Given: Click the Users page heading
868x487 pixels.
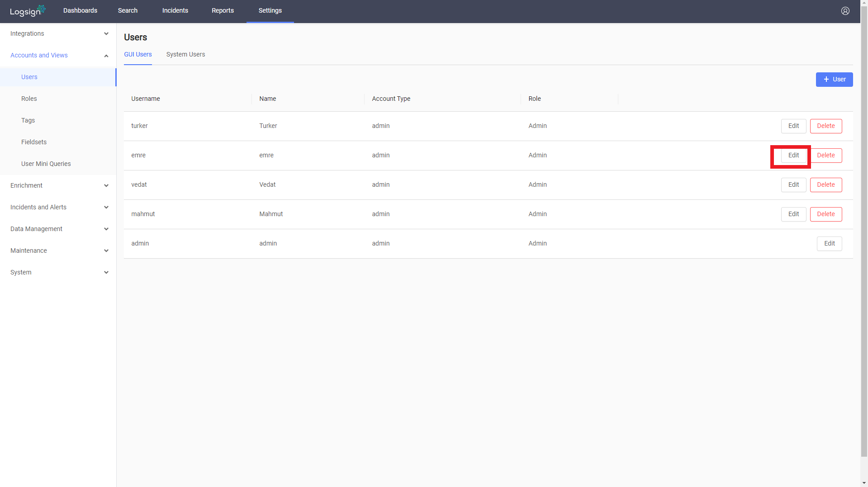Looking at the screenshot, I should [x=135, y=37].
